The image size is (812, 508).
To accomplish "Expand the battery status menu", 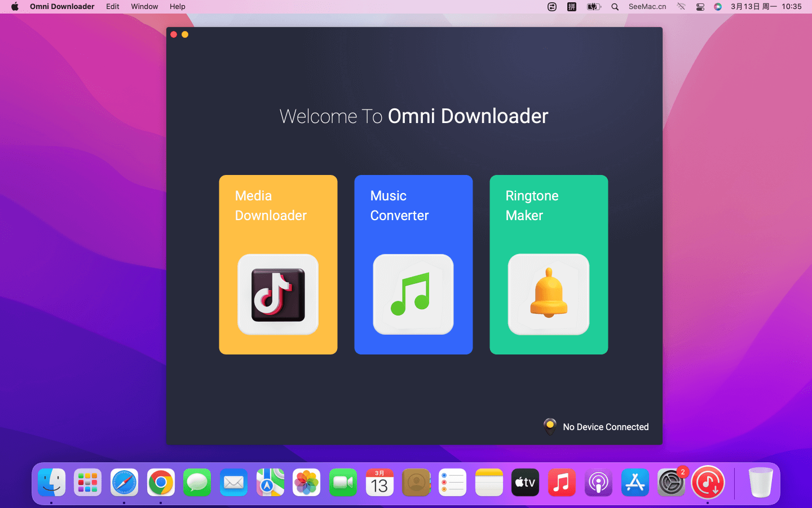I will point(593,7).
